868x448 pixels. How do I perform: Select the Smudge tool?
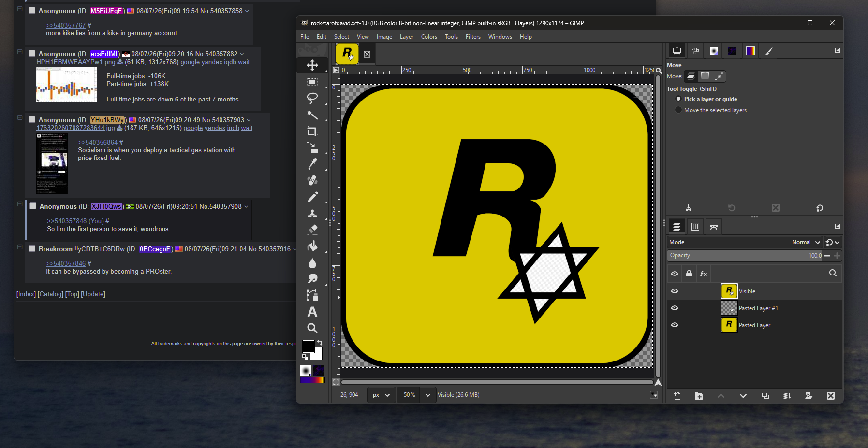pos(312,279)
